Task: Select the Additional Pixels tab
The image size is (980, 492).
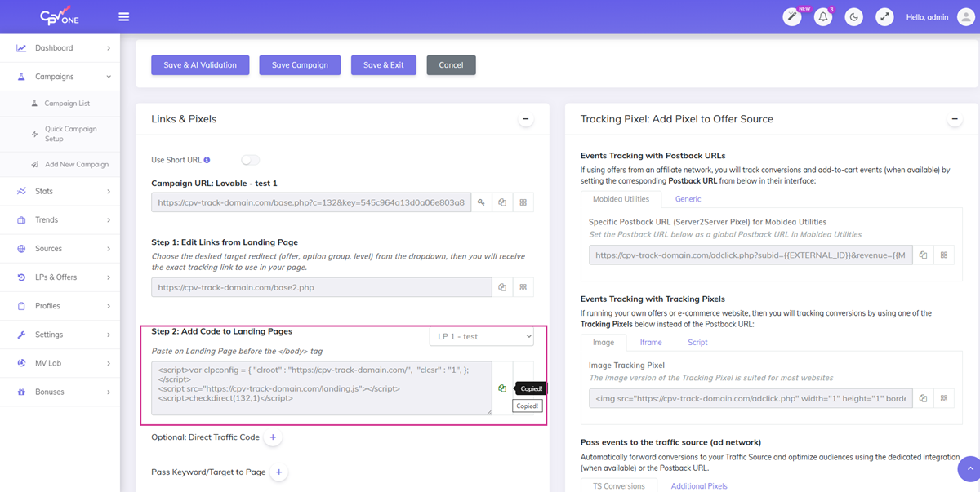Action: pos(699,486)
